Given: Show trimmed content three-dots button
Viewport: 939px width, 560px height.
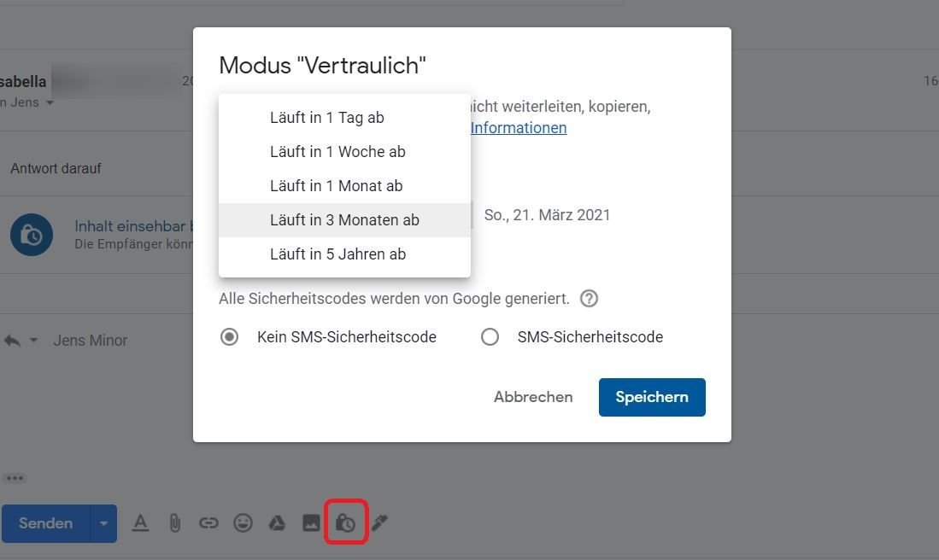Looking at the screenshot, I should coord(15,478).
